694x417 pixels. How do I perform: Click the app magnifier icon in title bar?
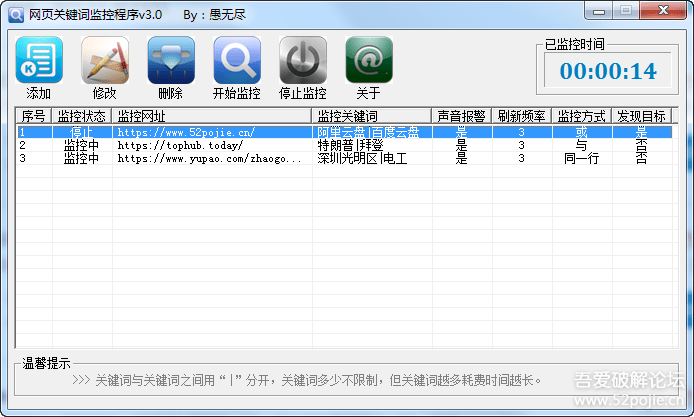point(16,15)
